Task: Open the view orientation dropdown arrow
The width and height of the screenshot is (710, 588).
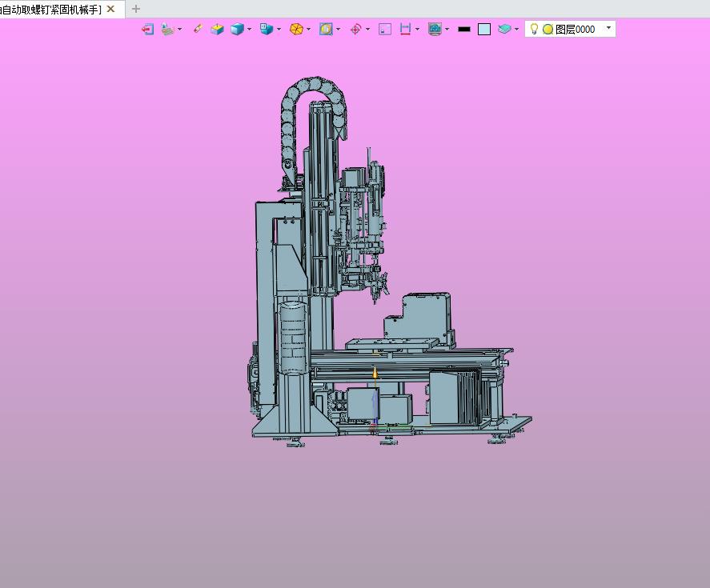Action: (279, 30)
